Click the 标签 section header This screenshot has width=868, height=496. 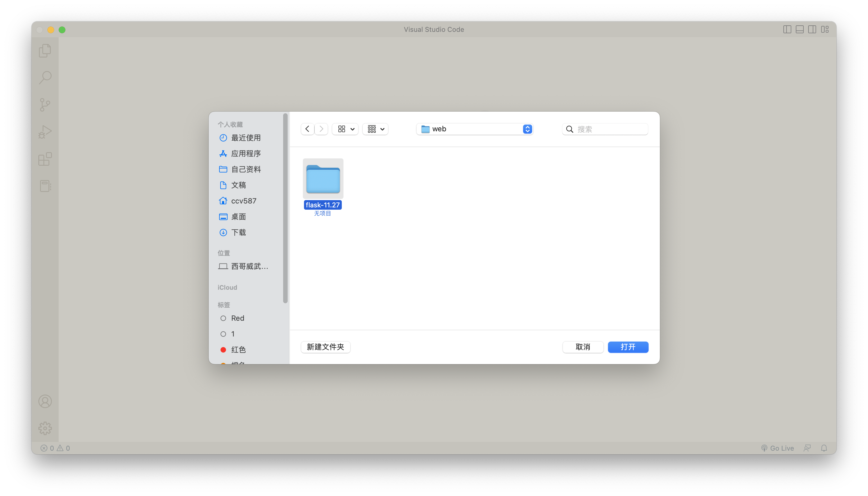click(224, 305)
